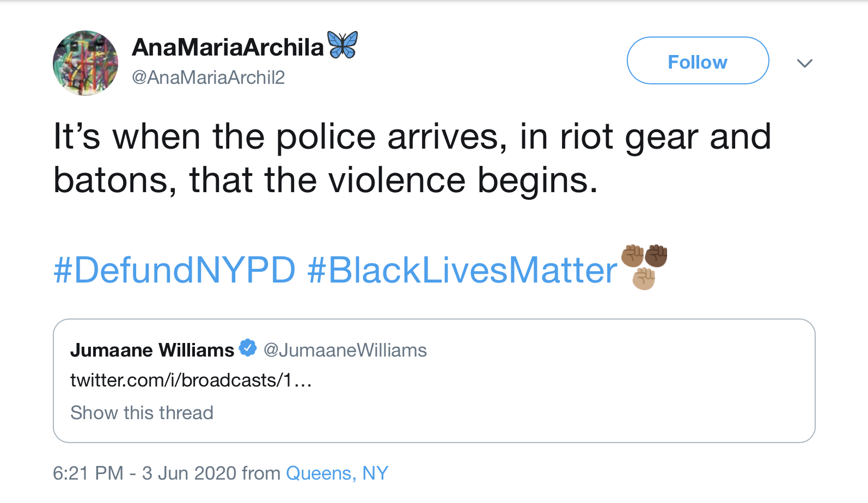Image resolution: width=868 pixels, height=503 pixels.
Task: Open the #BlackLivesMatter hashtag
Action: click(462, 270)
